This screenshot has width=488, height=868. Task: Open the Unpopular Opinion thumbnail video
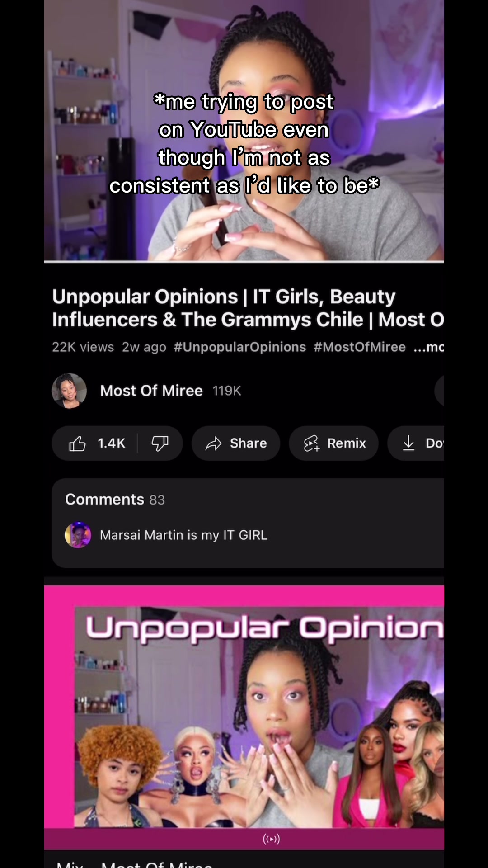tap(244, 718)
